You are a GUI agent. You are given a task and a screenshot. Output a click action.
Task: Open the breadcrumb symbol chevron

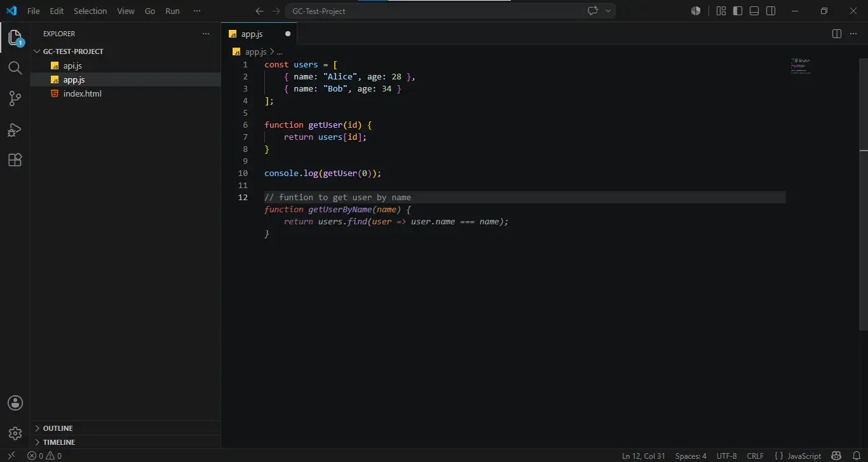tap(272, 52)
